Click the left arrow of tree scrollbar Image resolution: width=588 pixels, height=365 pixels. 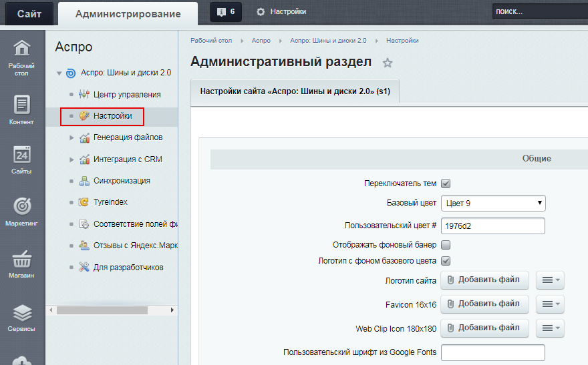pyautogui.click(x=51, y=310)
